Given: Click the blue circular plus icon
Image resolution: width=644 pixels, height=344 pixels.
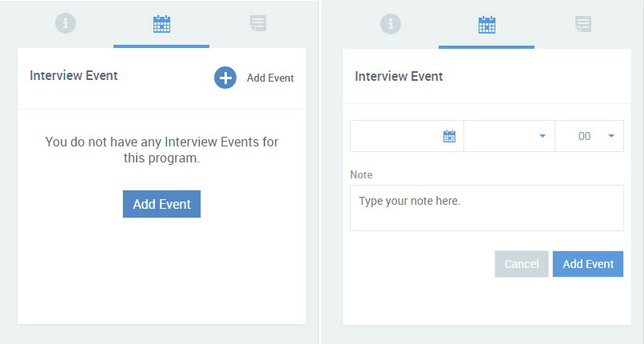Looking at the screenshot, I should coord(225,78).
